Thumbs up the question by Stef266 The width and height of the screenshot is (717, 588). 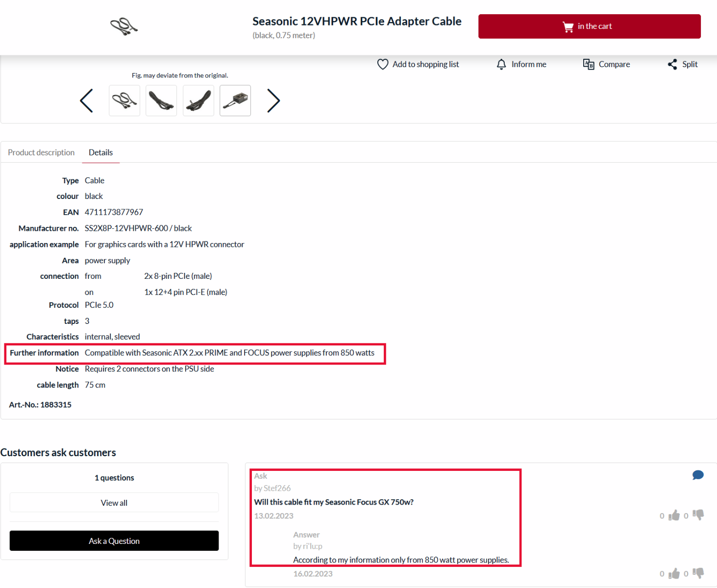(674, 515)
